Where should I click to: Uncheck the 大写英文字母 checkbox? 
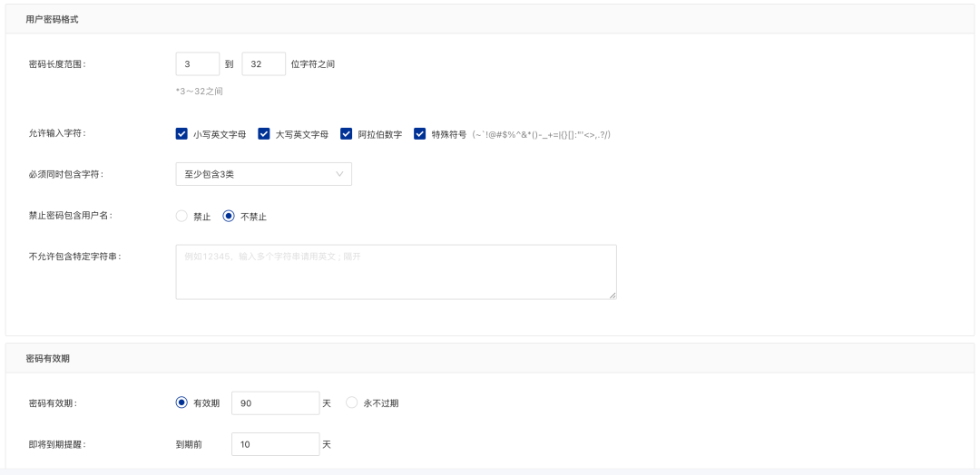pos(264,134)
